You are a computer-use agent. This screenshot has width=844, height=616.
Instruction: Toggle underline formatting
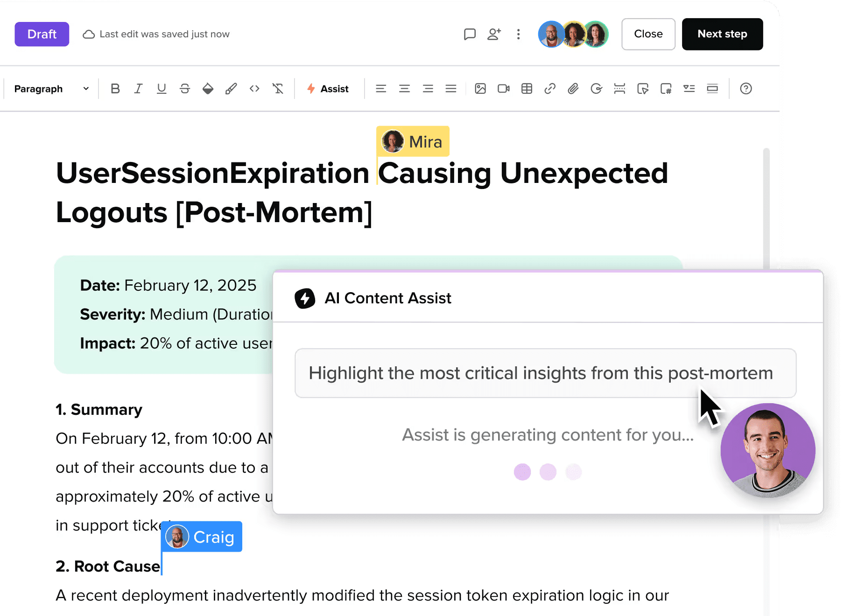(x=162, y=89)
